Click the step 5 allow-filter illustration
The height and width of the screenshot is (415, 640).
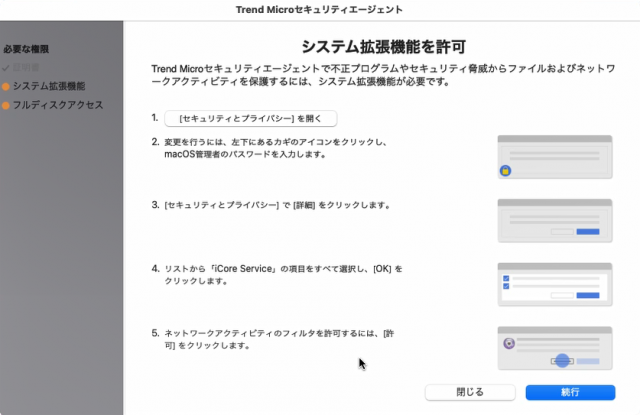(555, 348)
